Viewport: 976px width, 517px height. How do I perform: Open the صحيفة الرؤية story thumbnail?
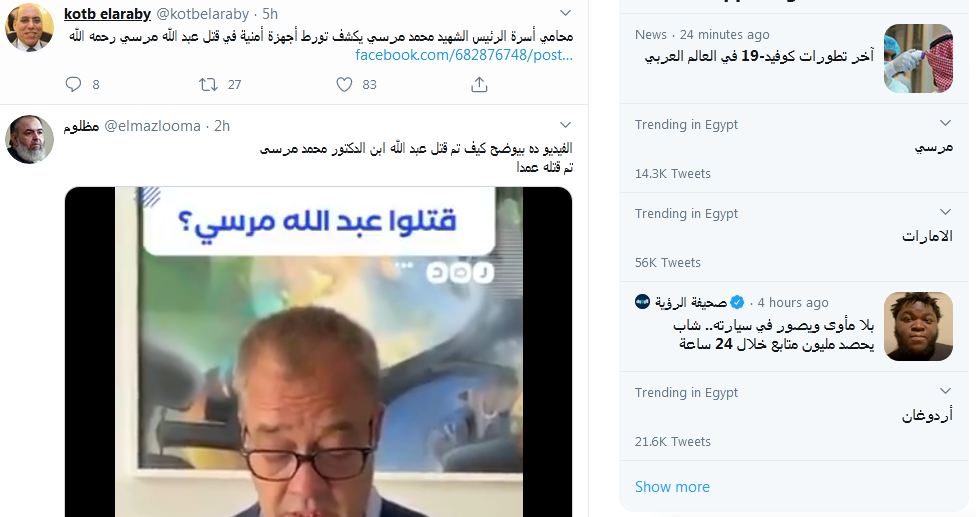tap(918, 326)
